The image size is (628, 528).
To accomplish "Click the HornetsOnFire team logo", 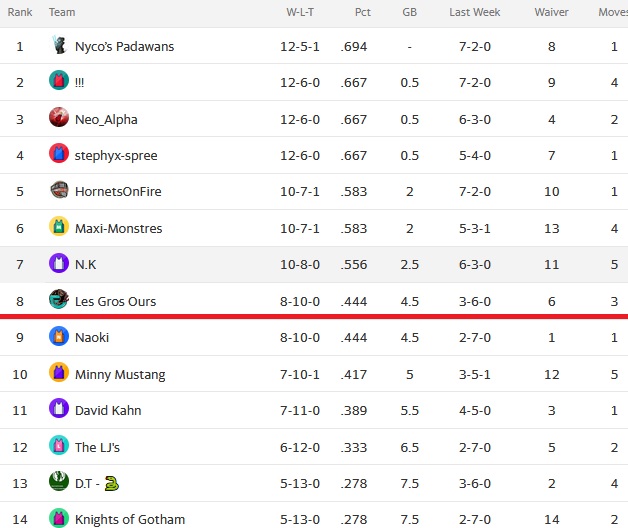I will pyautogui.click(x=59, y=190).
